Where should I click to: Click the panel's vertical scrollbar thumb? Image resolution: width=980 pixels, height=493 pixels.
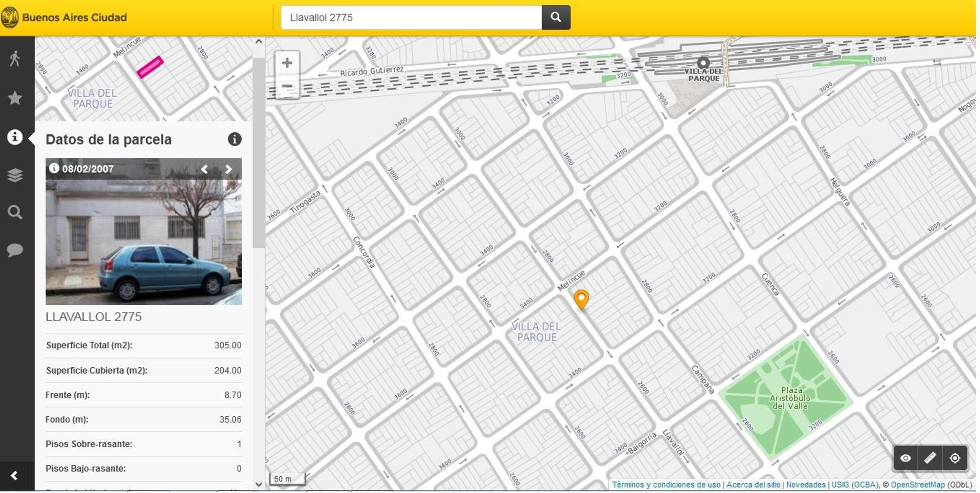pos(258,152)
